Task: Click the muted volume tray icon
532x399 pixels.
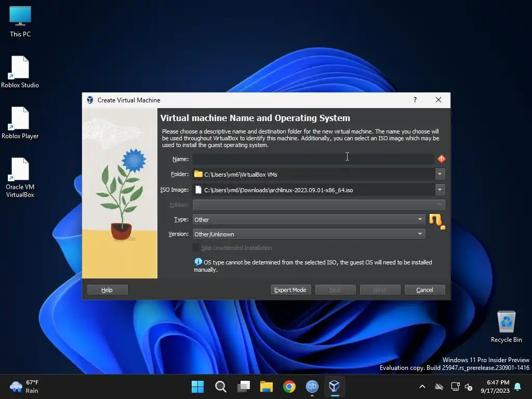Action: pyautogui.click(x=469, y=387)
